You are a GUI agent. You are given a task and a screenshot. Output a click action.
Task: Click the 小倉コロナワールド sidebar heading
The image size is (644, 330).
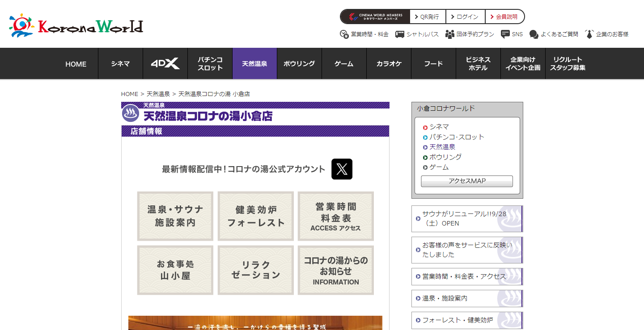click(446, 109)
